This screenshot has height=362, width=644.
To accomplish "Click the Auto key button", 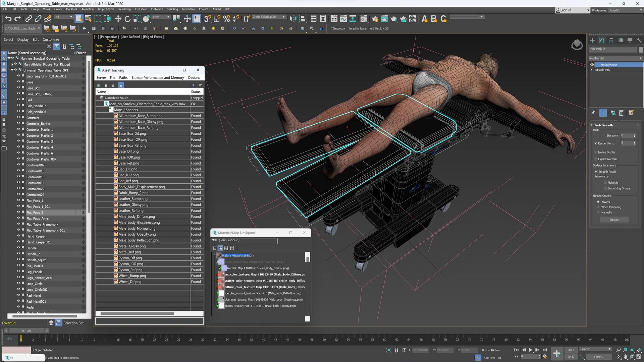I will click(571, 350).
